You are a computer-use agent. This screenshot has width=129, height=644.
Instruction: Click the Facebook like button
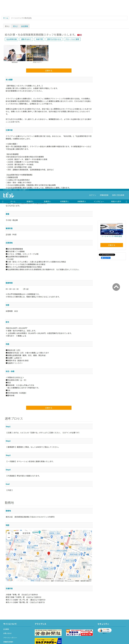click(105, 258)
